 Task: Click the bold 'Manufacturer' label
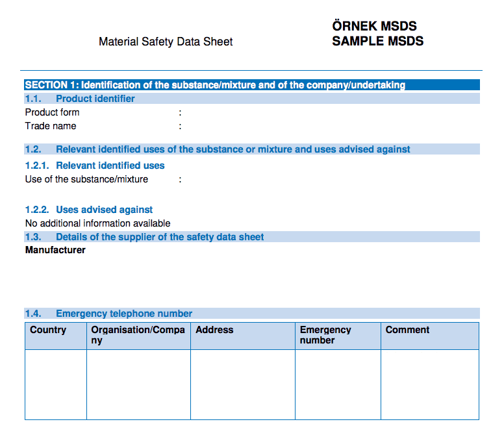[x=55, y=250]
